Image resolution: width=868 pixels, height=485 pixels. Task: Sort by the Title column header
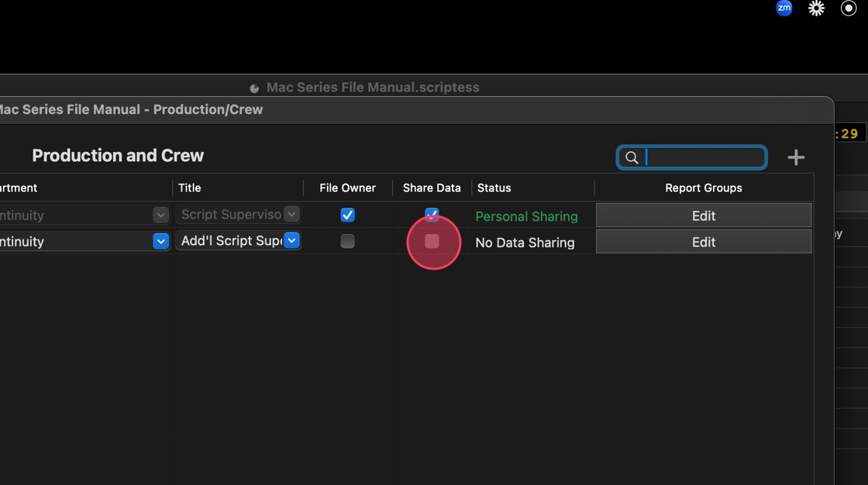click(x=190, y=188)
